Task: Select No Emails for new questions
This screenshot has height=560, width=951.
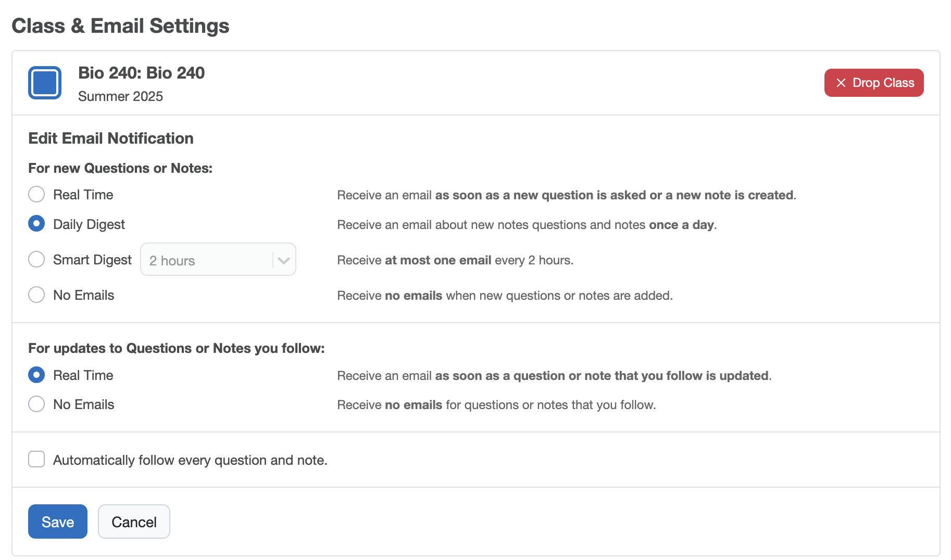Action: tap(36, 295)
